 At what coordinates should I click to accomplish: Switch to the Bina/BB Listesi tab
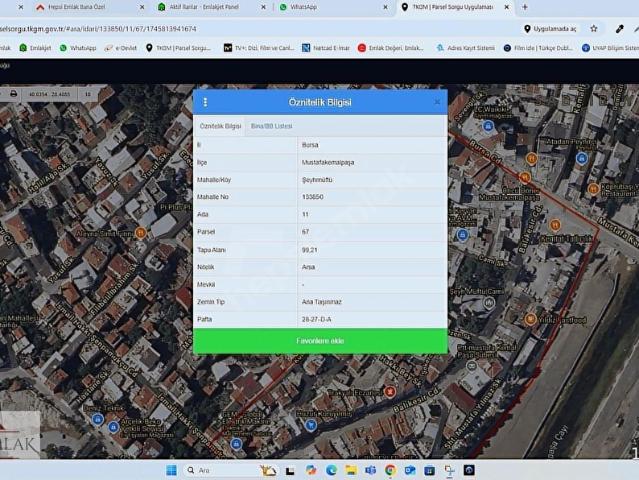(271, 127)
